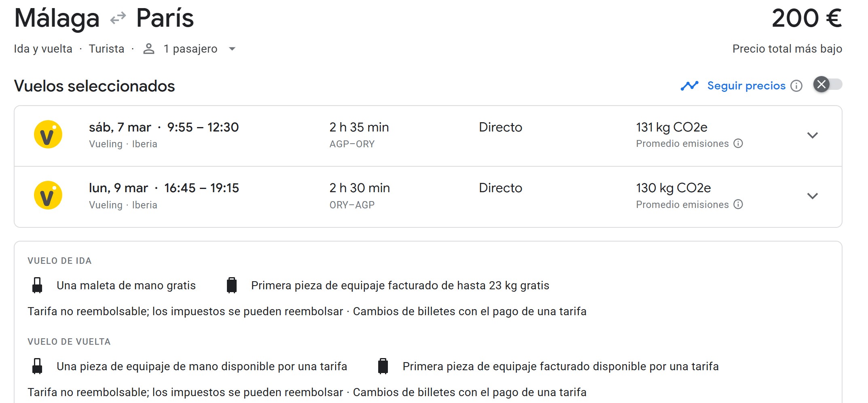
Task: Click the price tracking graph icon
Action: 689,86
